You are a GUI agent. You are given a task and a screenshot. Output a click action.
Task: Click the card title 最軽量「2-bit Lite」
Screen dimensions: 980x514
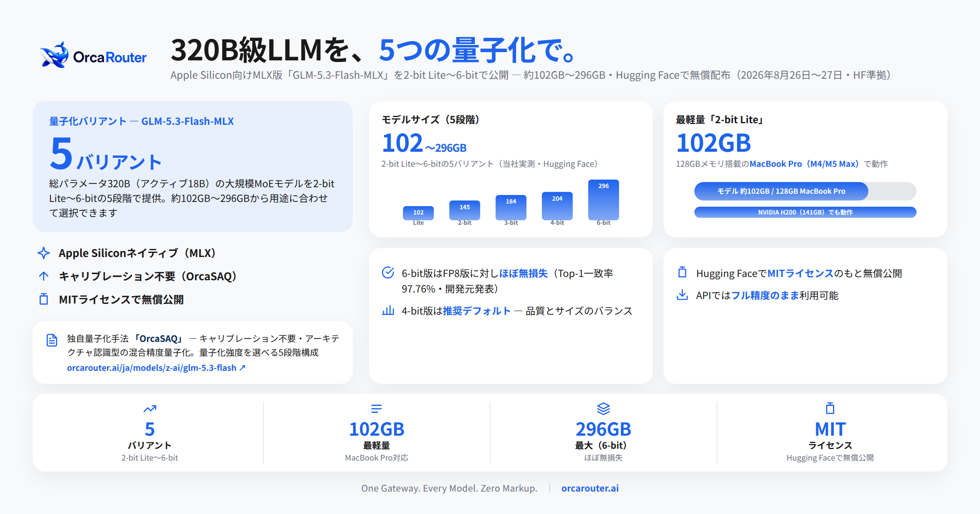(719, 120)
